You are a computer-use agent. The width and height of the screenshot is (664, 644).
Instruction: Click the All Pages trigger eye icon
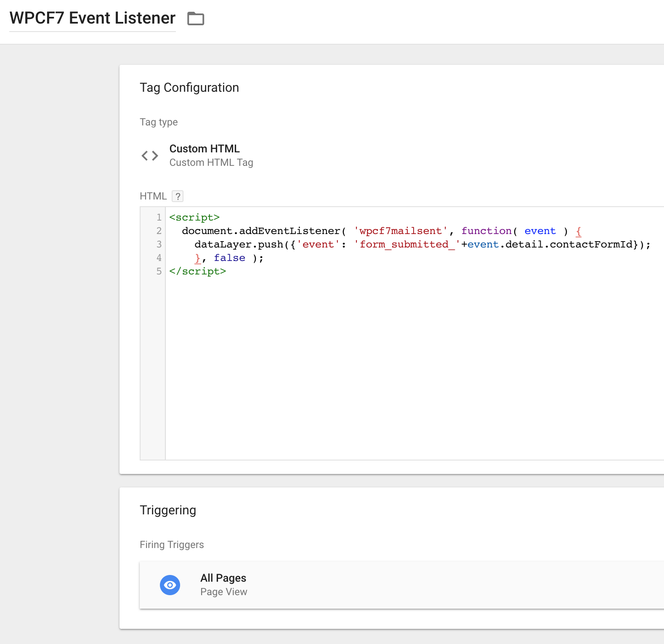click(170, 585)
